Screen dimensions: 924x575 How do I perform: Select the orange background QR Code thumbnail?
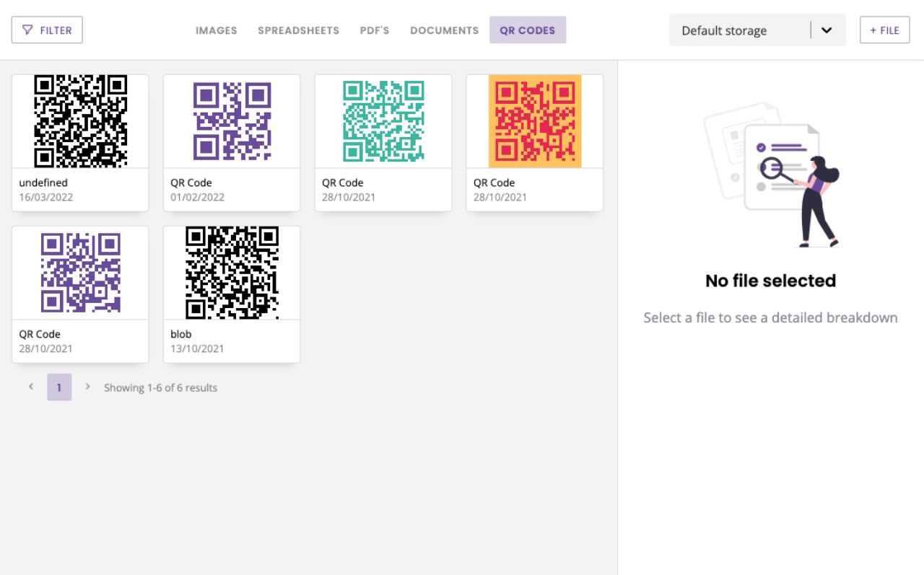coord(535,121)
